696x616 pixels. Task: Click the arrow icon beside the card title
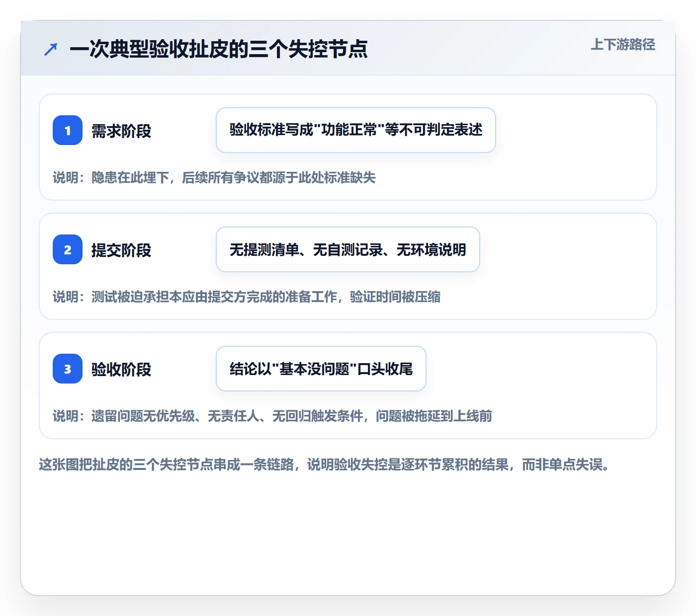coord(51,49)
